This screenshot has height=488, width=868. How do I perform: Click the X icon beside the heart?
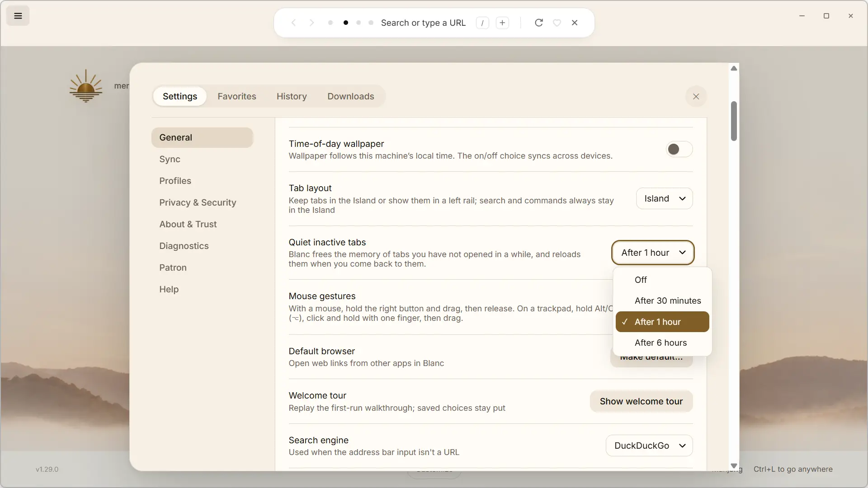coord(575,23)
